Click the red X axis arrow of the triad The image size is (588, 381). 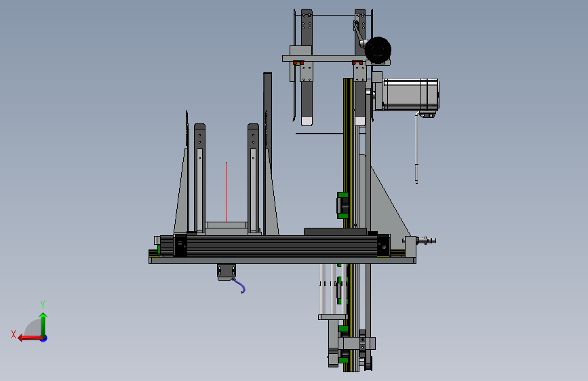tap(29, 338)
